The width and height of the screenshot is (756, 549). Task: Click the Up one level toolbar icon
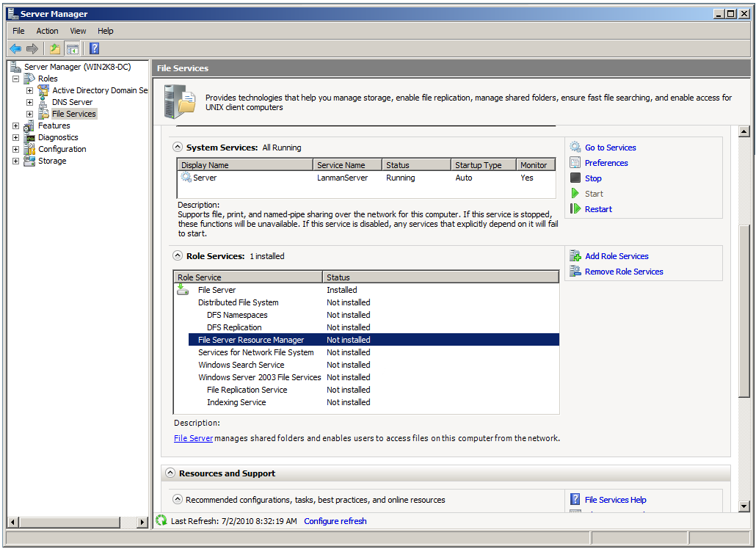pos(55,48)
